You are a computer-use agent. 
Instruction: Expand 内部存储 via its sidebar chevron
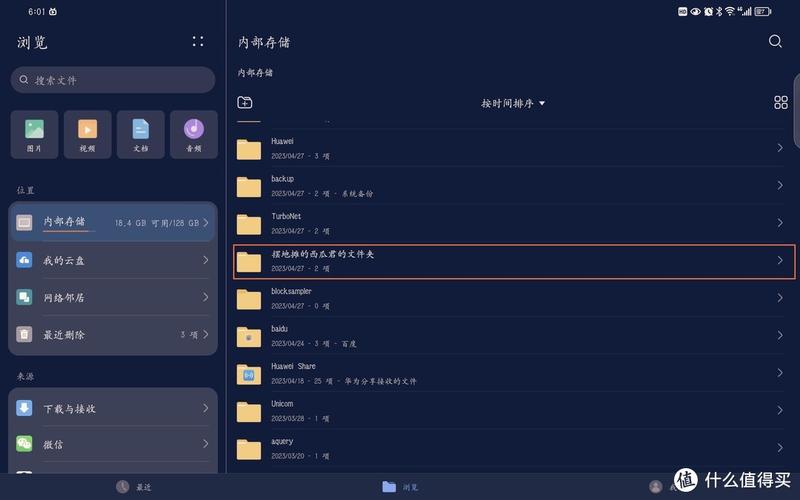(x=206, y=222)
